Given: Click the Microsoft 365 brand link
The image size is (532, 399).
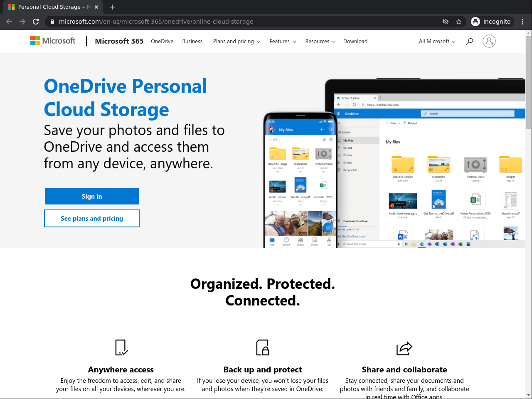Looking at the screenshot, I should click(119, 41).
